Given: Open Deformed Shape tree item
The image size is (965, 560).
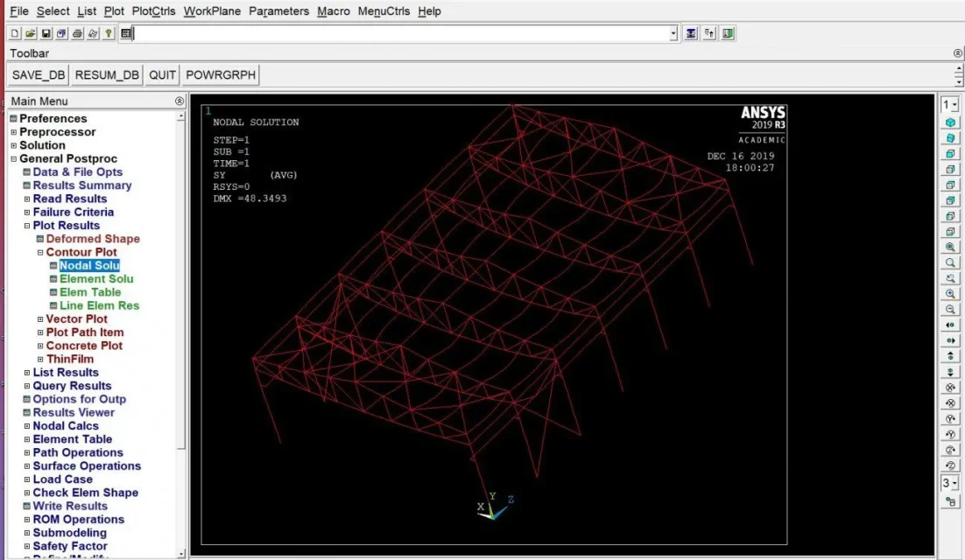Looking at the screenshot, I should pos(92,239).
